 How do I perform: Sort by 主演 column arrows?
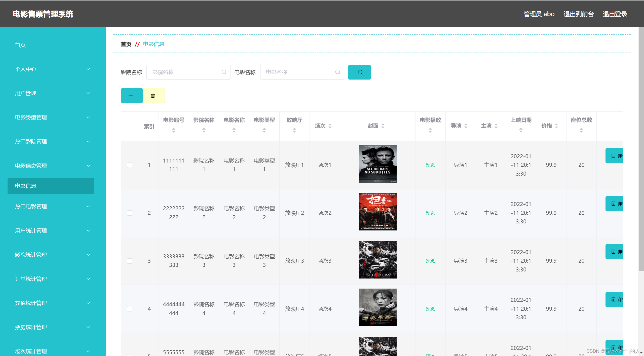point(496,126)
